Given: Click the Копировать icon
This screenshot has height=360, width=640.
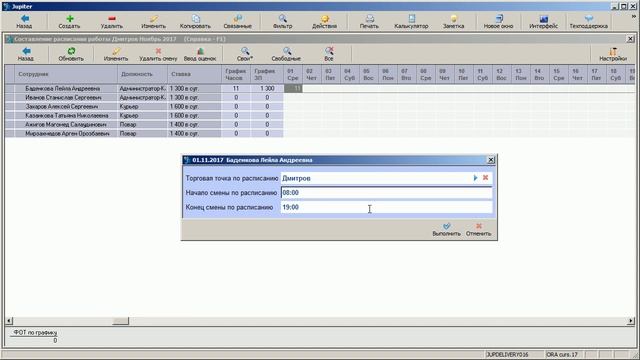Looking at the screenshot, I should click(196, 19).
